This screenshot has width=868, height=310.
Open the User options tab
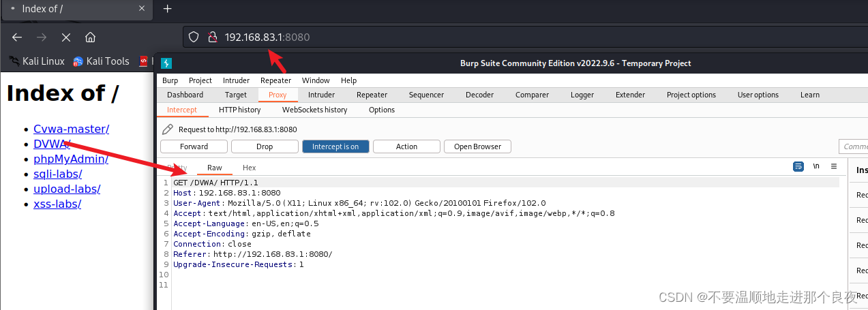tap(758, 95)
